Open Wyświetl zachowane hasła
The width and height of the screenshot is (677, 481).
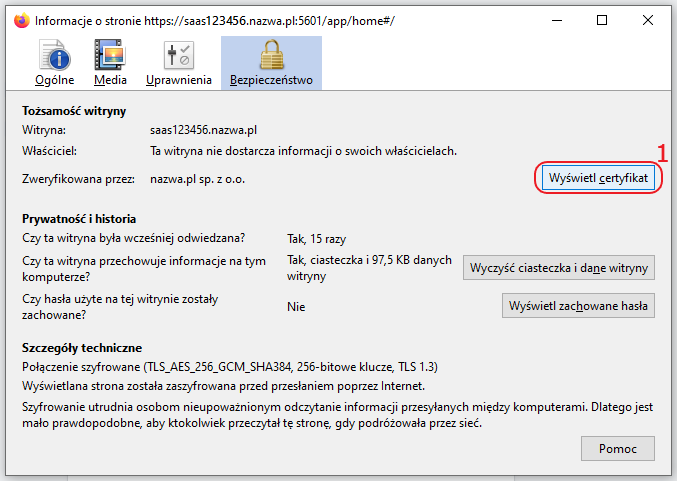coord(578,306)
